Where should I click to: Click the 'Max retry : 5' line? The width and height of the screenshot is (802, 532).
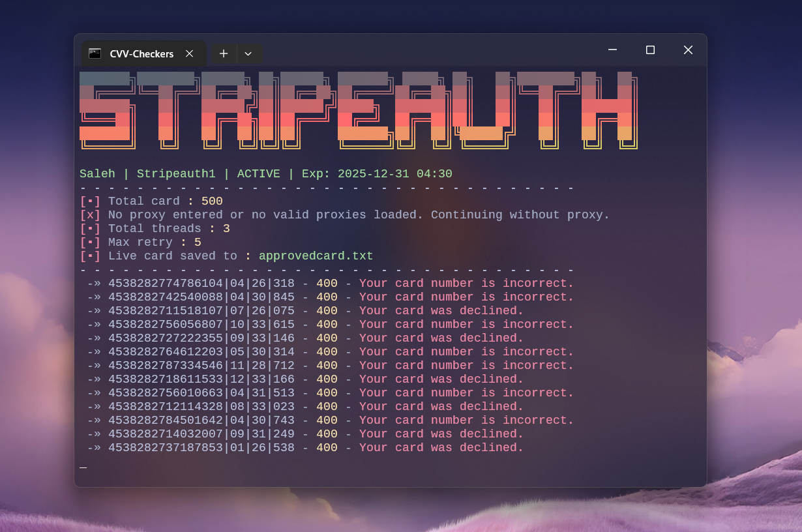coord(141,243)
